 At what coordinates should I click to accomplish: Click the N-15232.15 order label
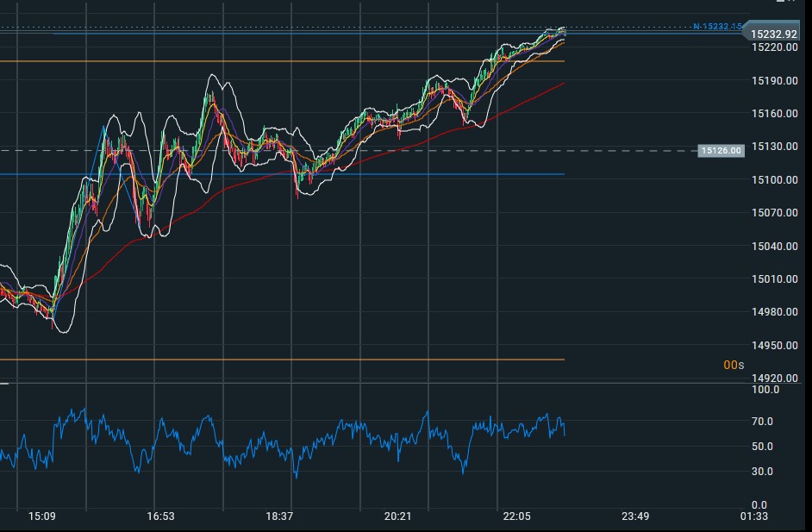[x=717, y=27]
